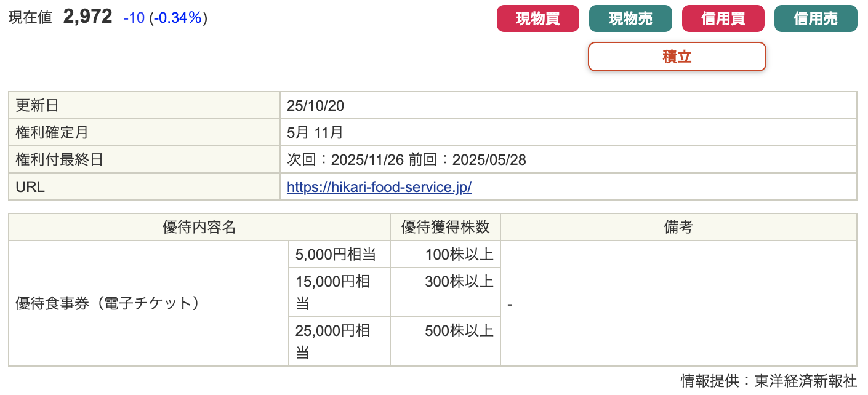Screen dimensions: 868x395
Task: Select the 信用売 margin sell button
Action: pos(816,18)
